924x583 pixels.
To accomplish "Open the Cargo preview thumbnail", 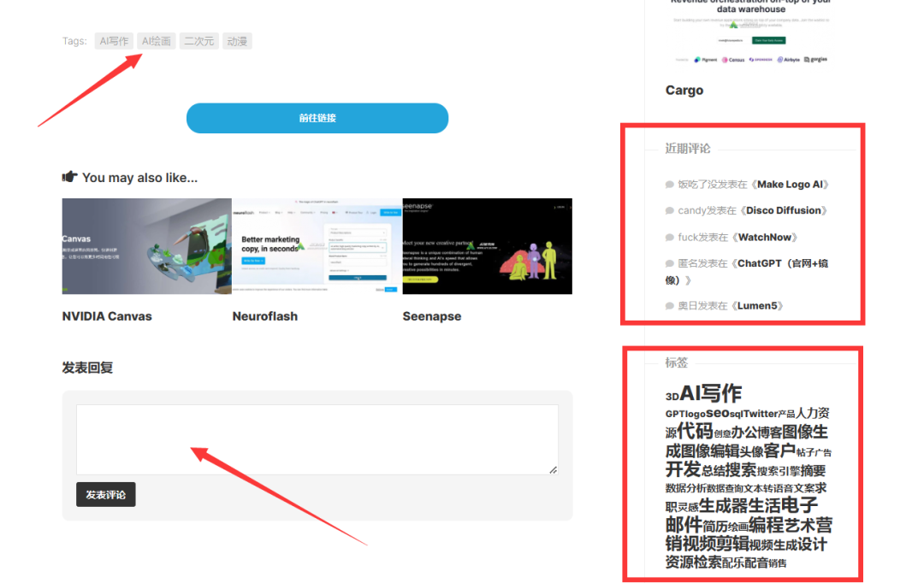I will pos(751,32).
